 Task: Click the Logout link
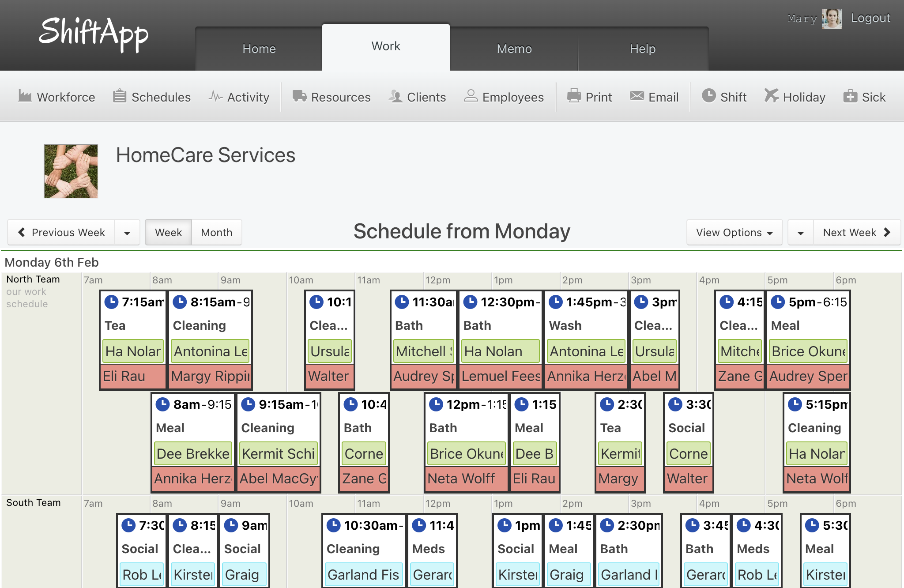tap(870, 18)
